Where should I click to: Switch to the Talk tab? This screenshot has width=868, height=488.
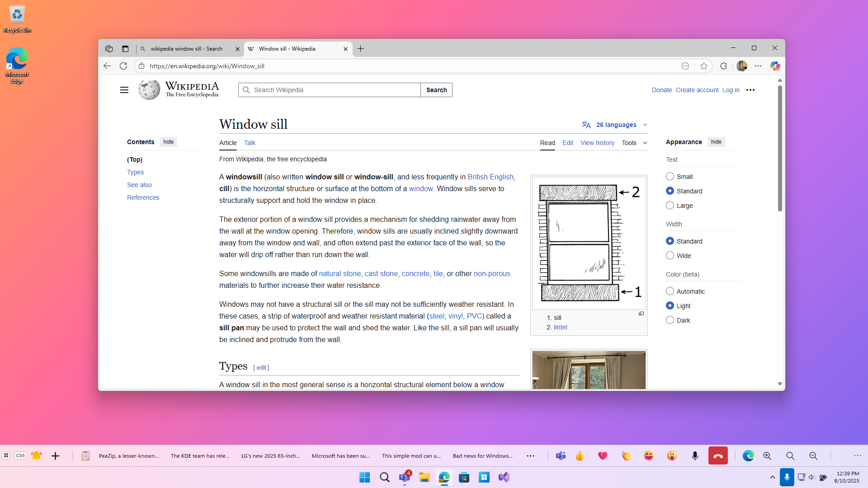coord(249,143)
